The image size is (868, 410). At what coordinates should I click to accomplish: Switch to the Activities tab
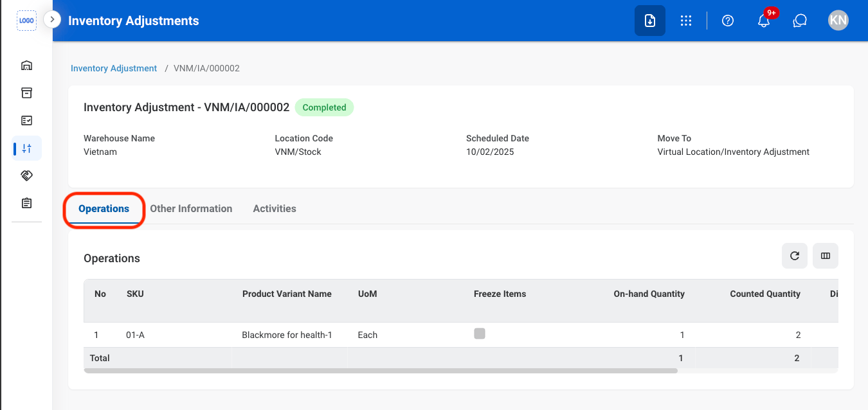click(275, 209)
